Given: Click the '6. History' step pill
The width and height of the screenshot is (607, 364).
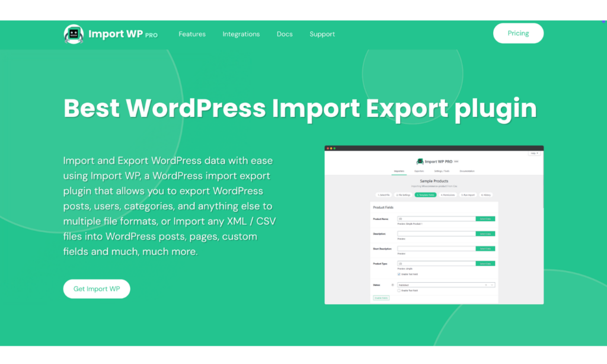Looking at the screenshot, I should pos(486,195).
